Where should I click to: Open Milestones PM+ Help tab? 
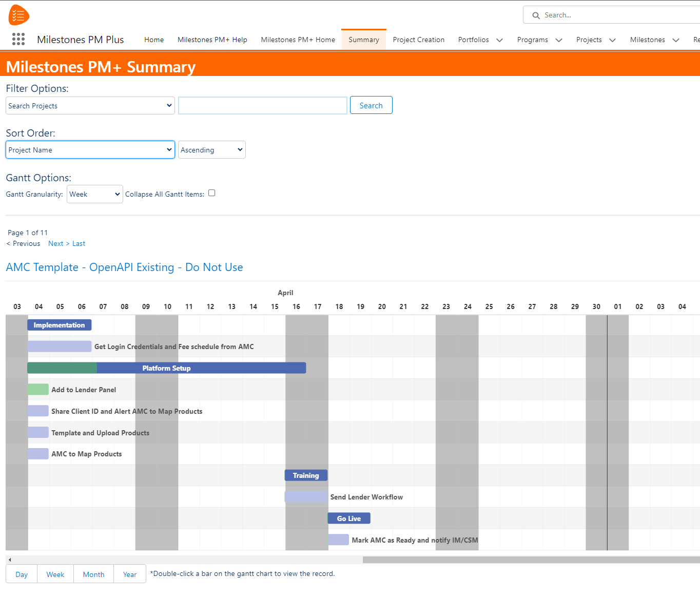coord(212,40)
